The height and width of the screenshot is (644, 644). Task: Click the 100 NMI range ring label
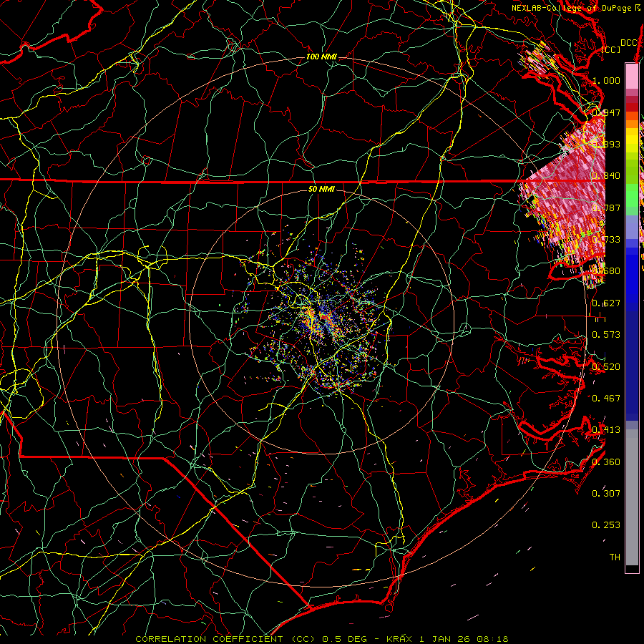tap(321, 57)
